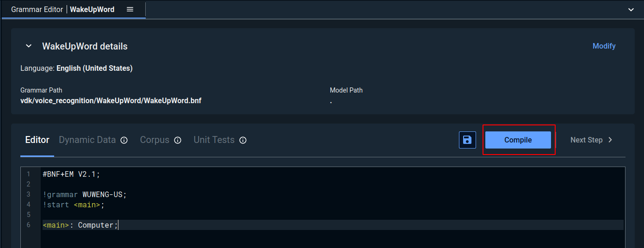This screenshot has height=248, width=644.
Task: Show the Dynamic Data info icon
Action: [124, 140]
